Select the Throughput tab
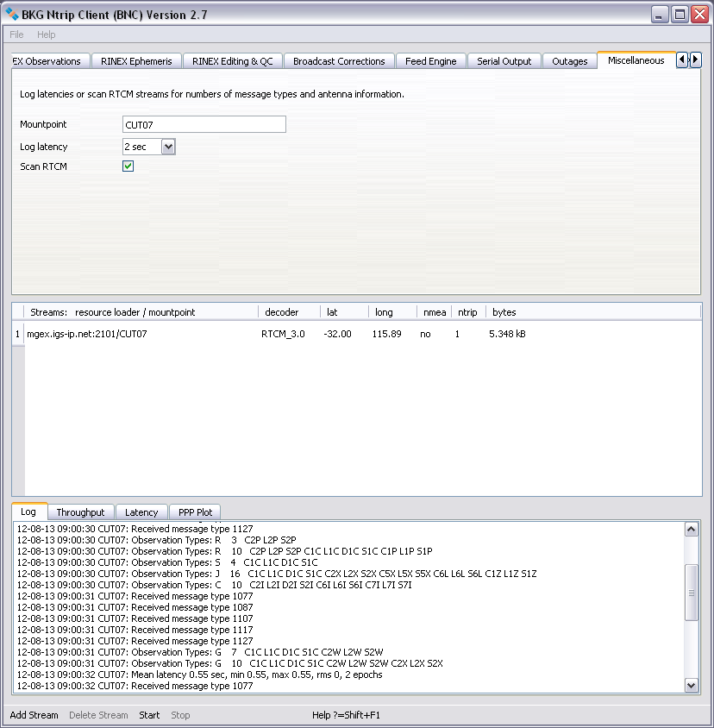This screenshot has height=728, width=714. [80, 512]
